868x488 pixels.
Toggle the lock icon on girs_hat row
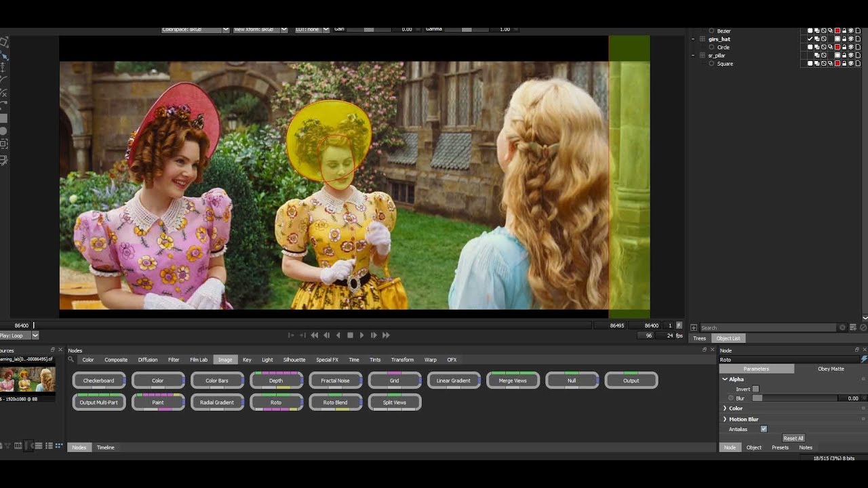[844, 39]
